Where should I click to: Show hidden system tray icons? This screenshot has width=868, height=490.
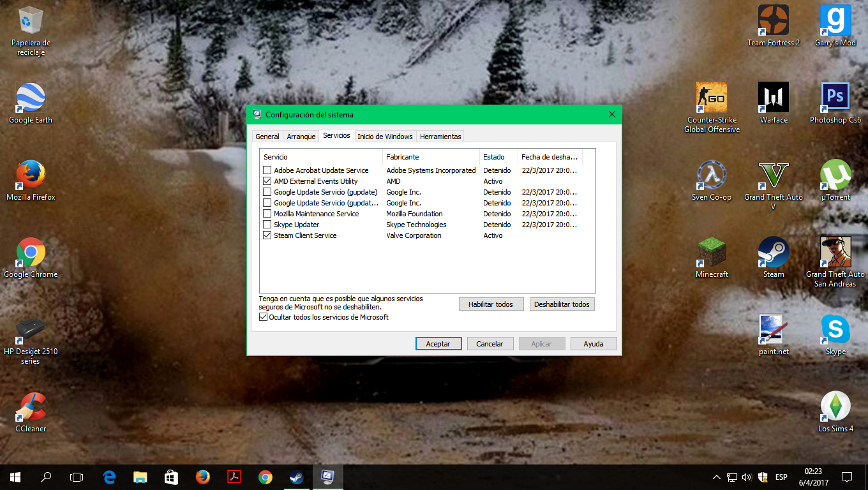716,477
